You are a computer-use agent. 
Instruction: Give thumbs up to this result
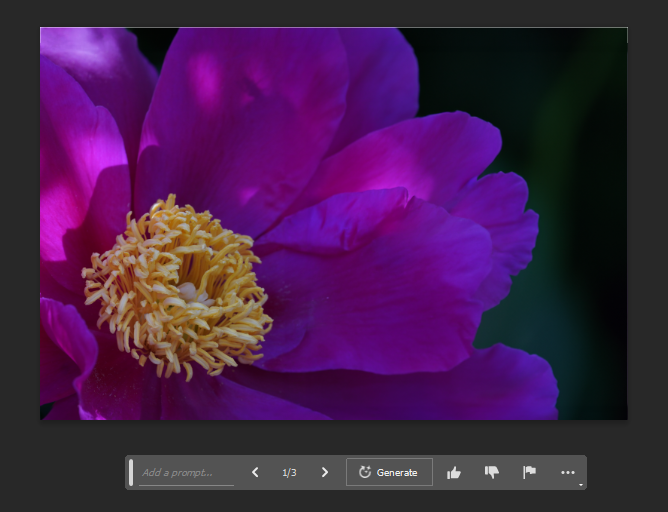[x=454, y=472]
